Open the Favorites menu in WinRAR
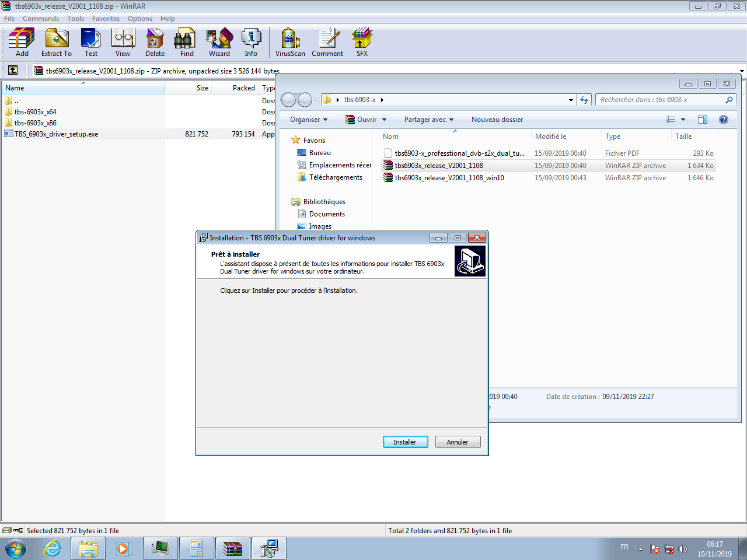Viewport: 747px width, 560px height. pos(106,19)
